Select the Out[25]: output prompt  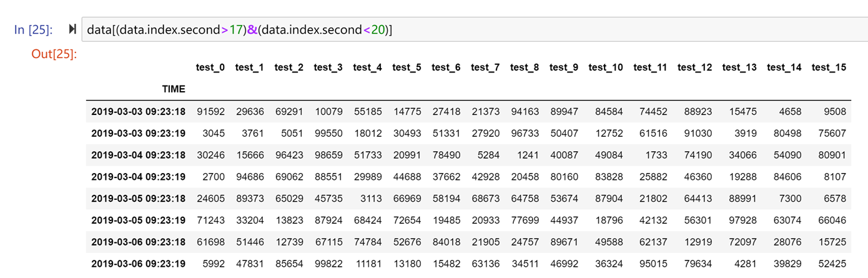coord(54,54)
